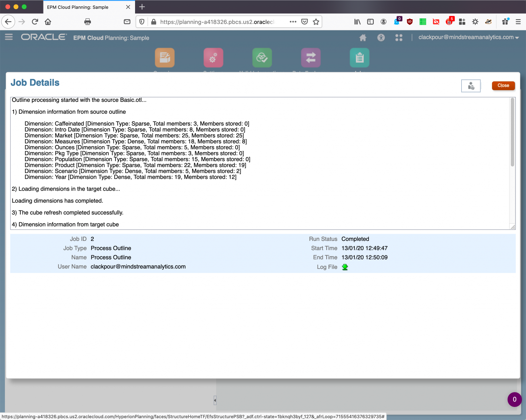This screenshot has width=526, height=420.
Task: Open page actions three-dot menu
Action: pyautogui.click(x=293, y=22)
